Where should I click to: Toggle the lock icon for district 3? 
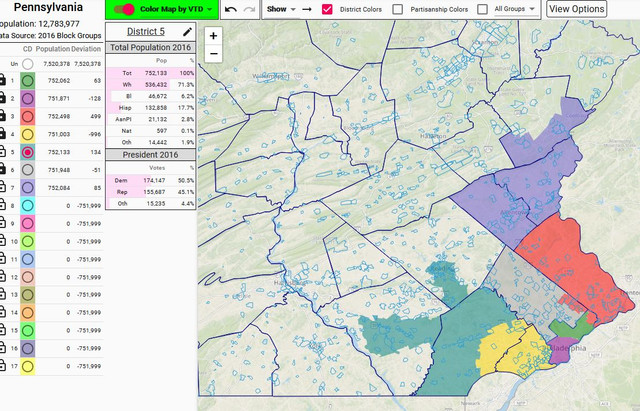[2, 116]
